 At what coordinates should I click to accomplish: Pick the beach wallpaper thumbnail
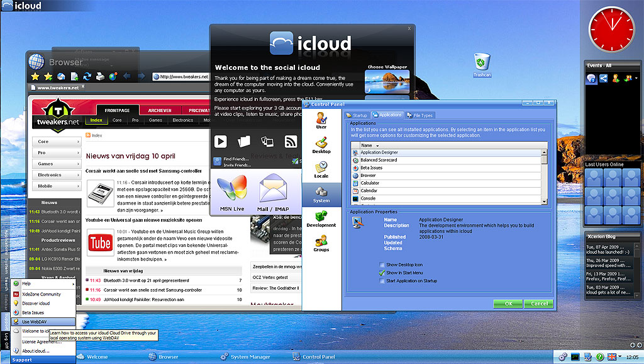click(387, 82)
